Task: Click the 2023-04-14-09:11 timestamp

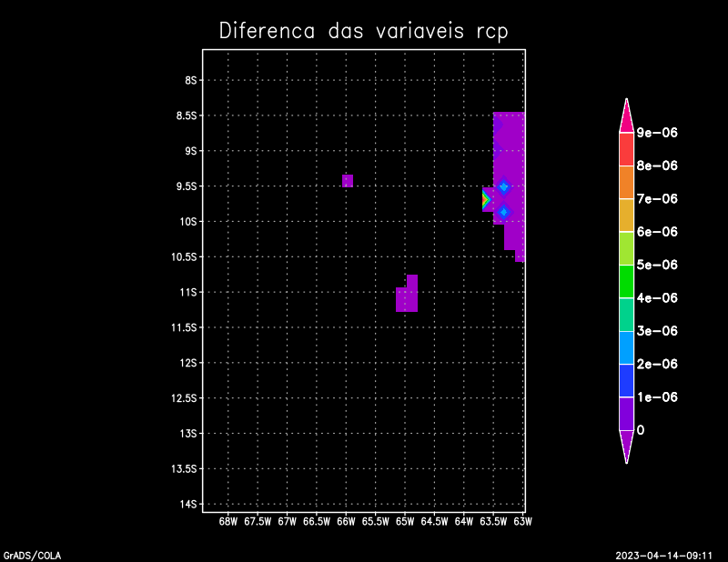Action: 669,554
